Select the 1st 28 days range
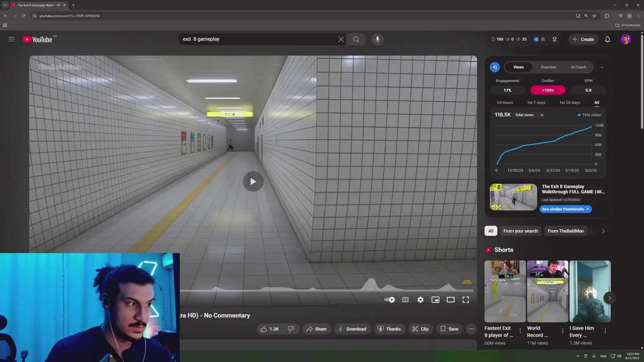Screen dimensions: 644x362 coord(570,103)
